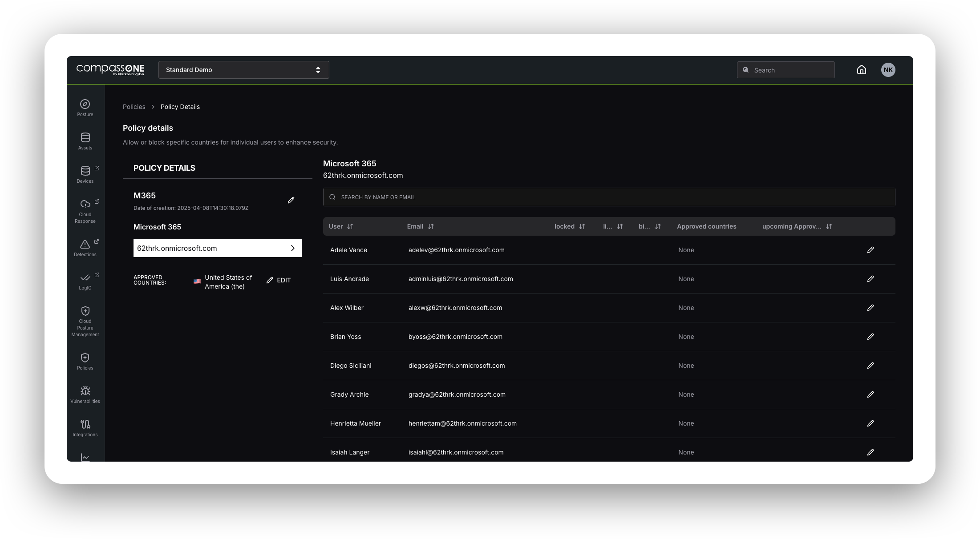Click gradya@62thrk.onmicrosoft.com email
Screen dimensions: 980x539
(x=457, y=394)
